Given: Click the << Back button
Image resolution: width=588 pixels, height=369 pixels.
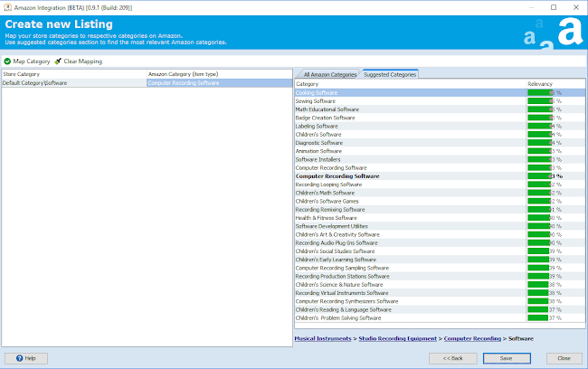Looking at the screenshot, I should pyautogui.click(x=453, y=358).
